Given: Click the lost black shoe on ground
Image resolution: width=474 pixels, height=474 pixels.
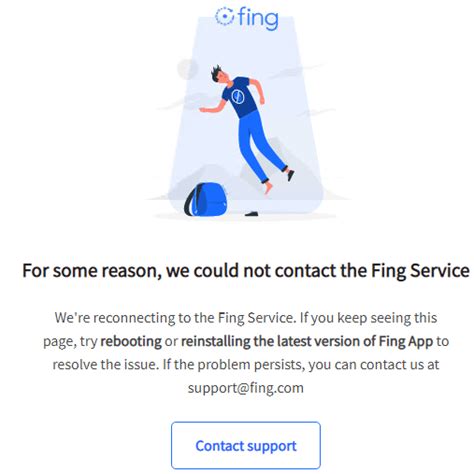Looking at the screenshot, I should (252, 214).
